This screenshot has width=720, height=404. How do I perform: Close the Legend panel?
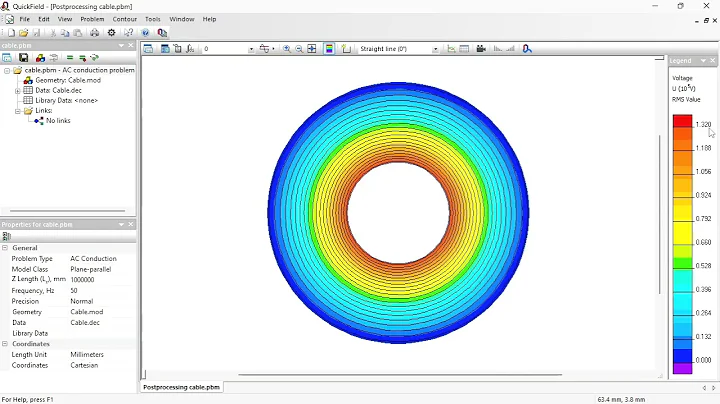pos(713,61)
